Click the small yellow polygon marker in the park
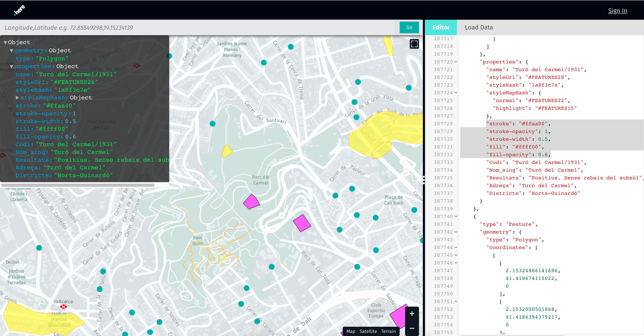 click(x=227, y=151)
